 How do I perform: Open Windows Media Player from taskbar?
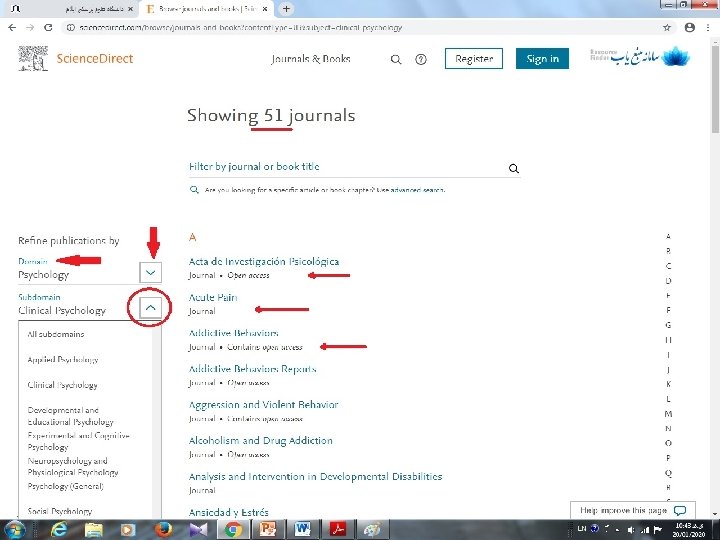128,530
